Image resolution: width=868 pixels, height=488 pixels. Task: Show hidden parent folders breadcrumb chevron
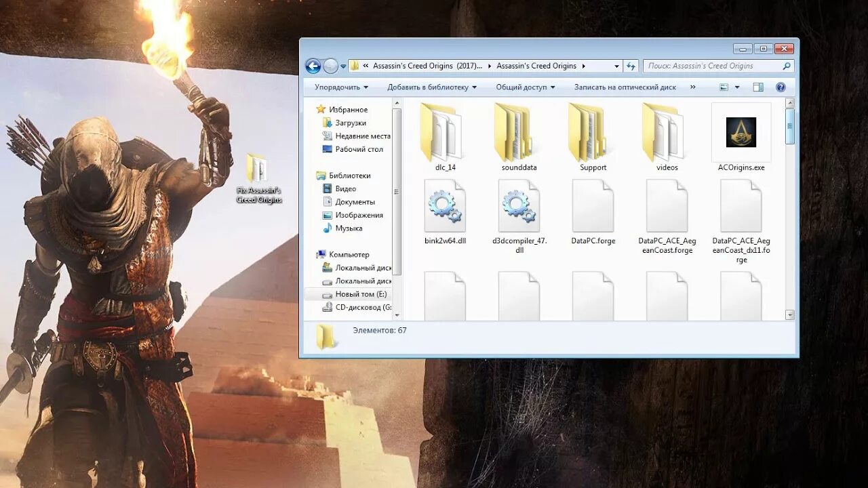click(x=366, y=66)
